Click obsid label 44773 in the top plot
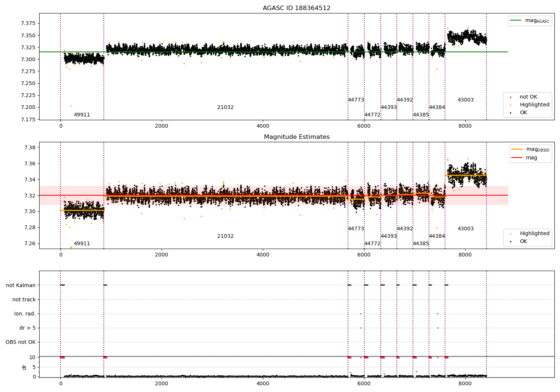Viewport: 560px width, 392px height. tap(356, 100)
